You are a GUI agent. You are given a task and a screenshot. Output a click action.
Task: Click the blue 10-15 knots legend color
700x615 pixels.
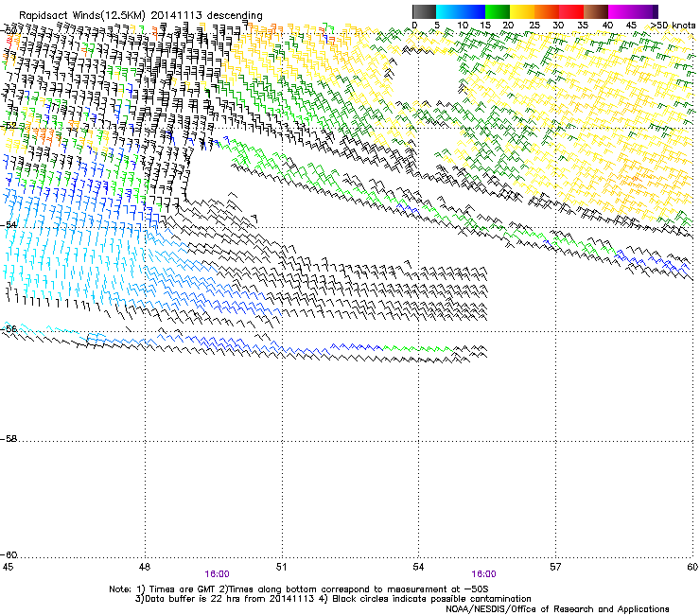(473, 11)
